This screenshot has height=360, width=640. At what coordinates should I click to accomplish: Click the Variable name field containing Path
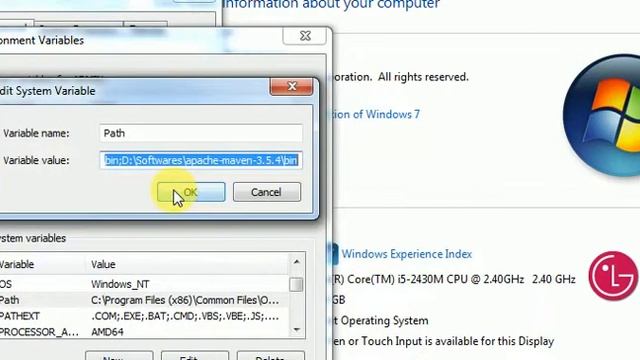click(x=201, y=133)
